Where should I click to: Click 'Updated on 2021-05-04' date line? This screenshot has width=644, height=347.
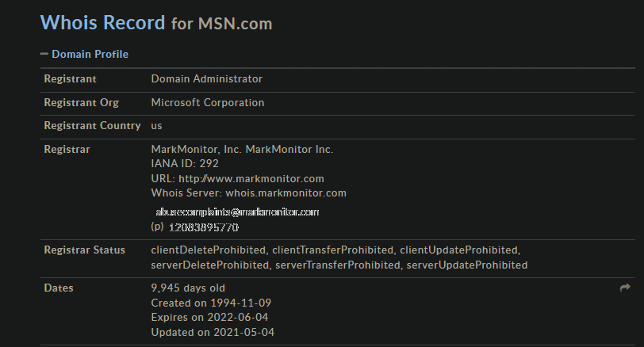pos(213,332)
